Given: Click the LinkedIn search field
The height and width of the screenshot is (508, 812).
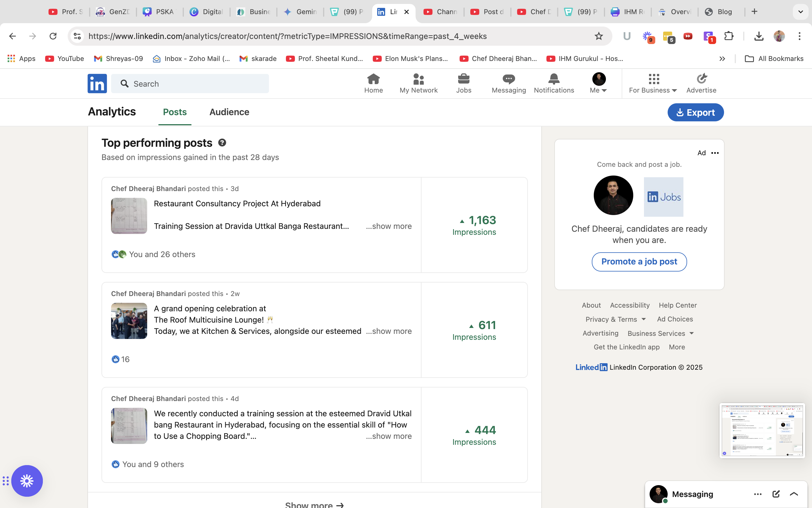Looking at the screenshot, I should 190,84.
